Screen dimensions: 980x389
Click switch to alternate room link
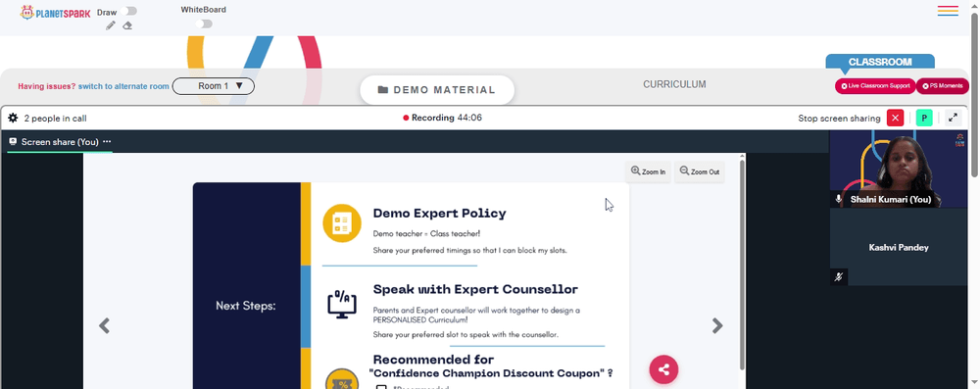pos(123,86)
